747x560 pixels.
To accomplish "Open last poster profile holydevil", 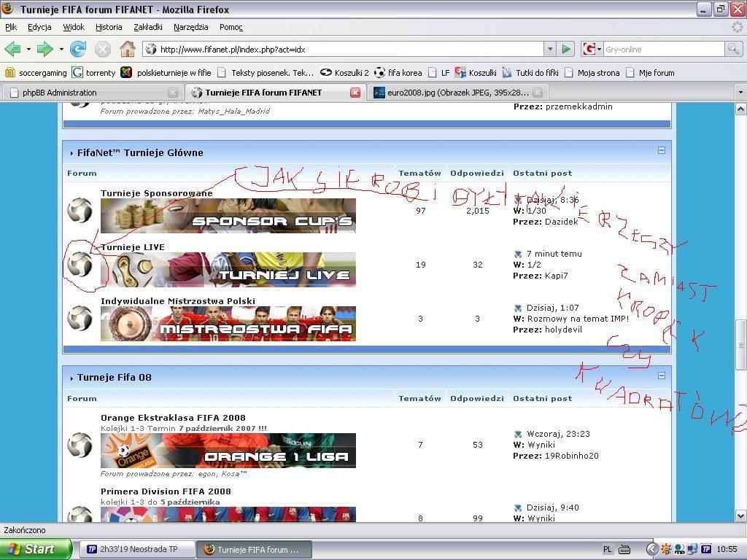I will pos(564,330).
